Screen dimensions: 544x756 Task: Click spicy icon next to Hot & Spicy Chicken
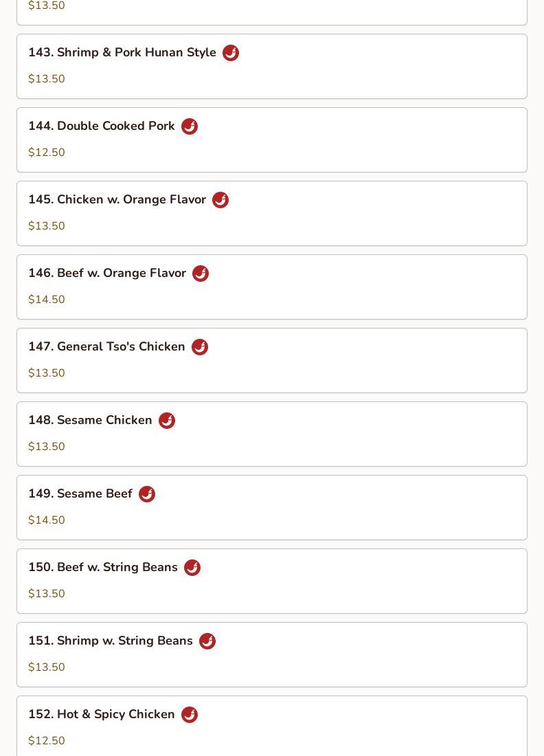(190, 715)
